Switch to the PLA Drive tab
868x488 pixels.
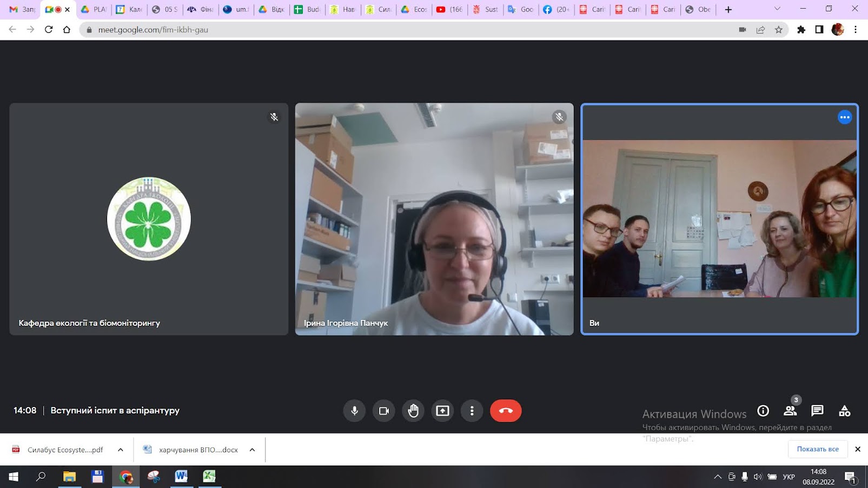pyautogui.click(x=94, y=9)
